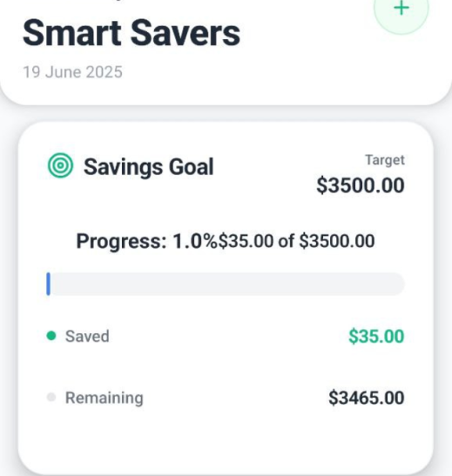Click the grey savings progress bar track

[226, 284]
